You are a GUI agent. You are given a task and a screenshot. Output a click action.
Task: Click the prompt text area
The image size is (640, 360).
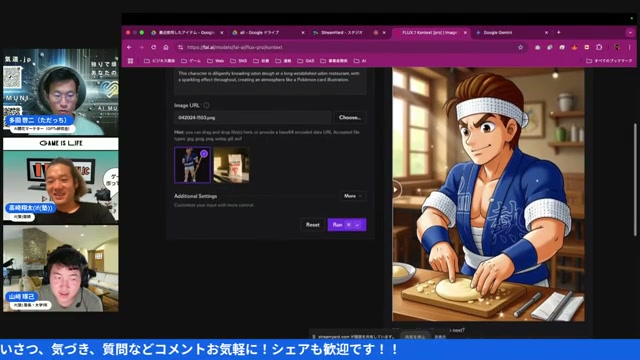click(270, 81)
